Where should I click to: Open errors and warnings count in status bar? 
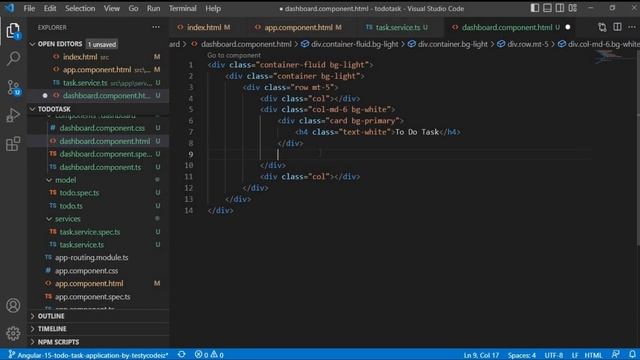click(209, 355)
